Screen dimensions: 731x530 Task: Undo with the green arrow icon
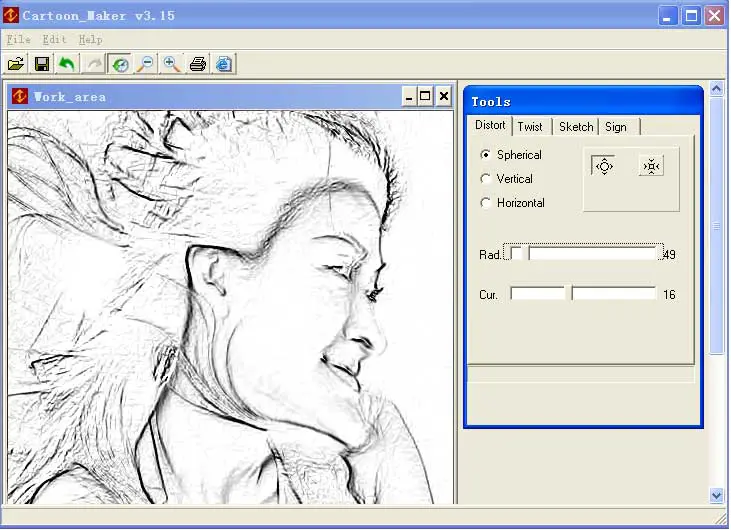(x=67, y=64)
